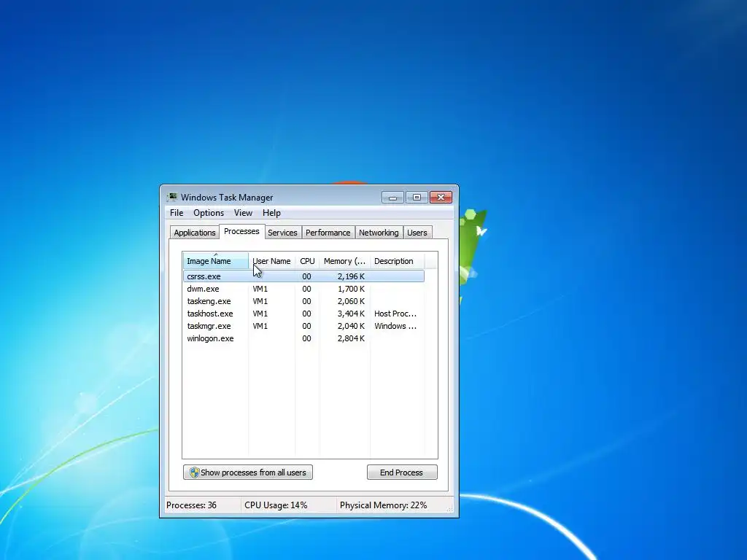Switch to the Services tab
The image size is (747, 560).
pos(282,233)
